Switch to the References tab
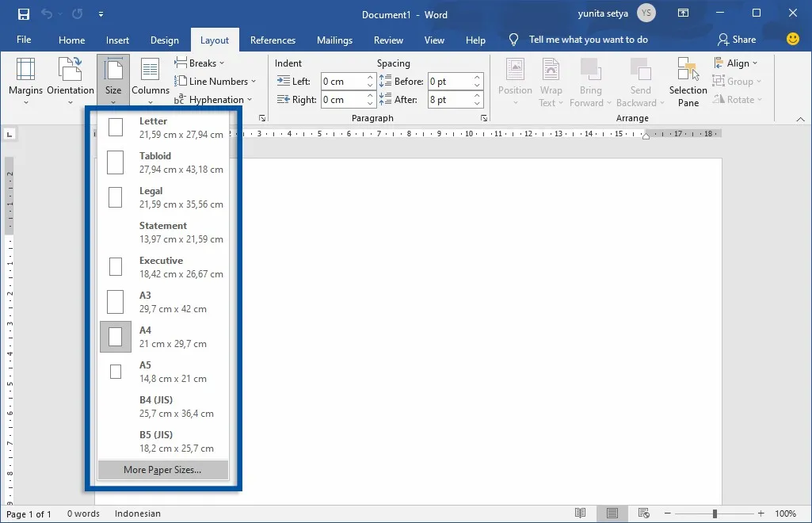Image resolution: width=812 pixels, height=523 pixels. click(x=273, y=40)
